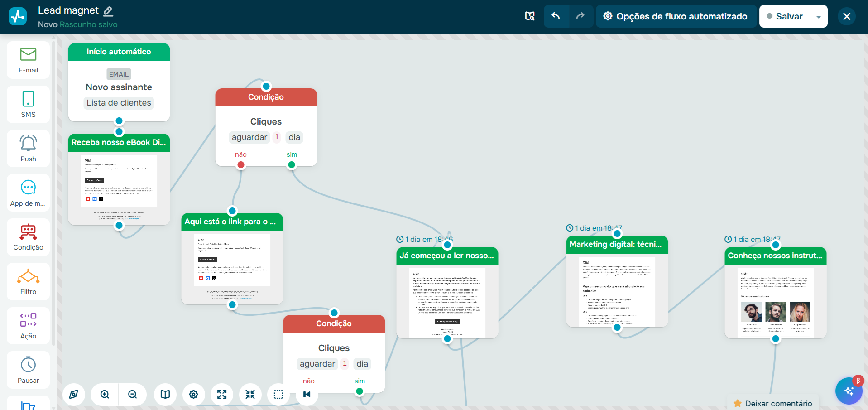
Task: Select the Pausar element in sidebar
Action: tap(28, 370)
